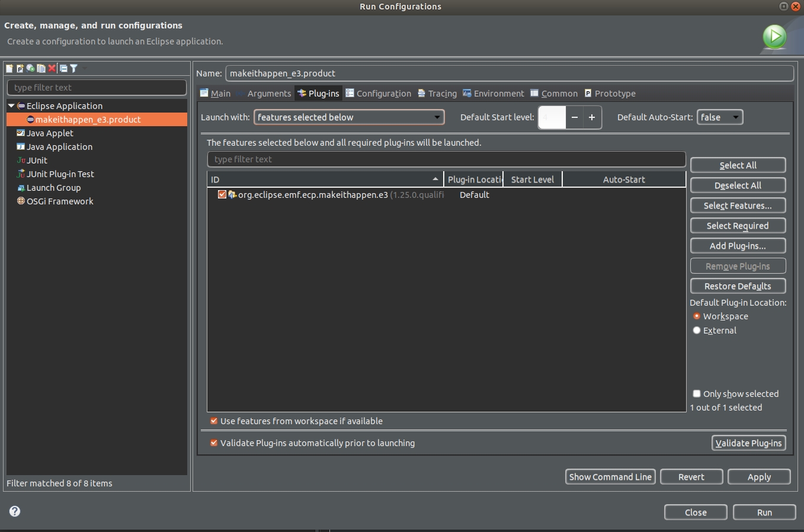804x532 pixels.
Task: Click the New launch configuration icon
Action: 9,68
